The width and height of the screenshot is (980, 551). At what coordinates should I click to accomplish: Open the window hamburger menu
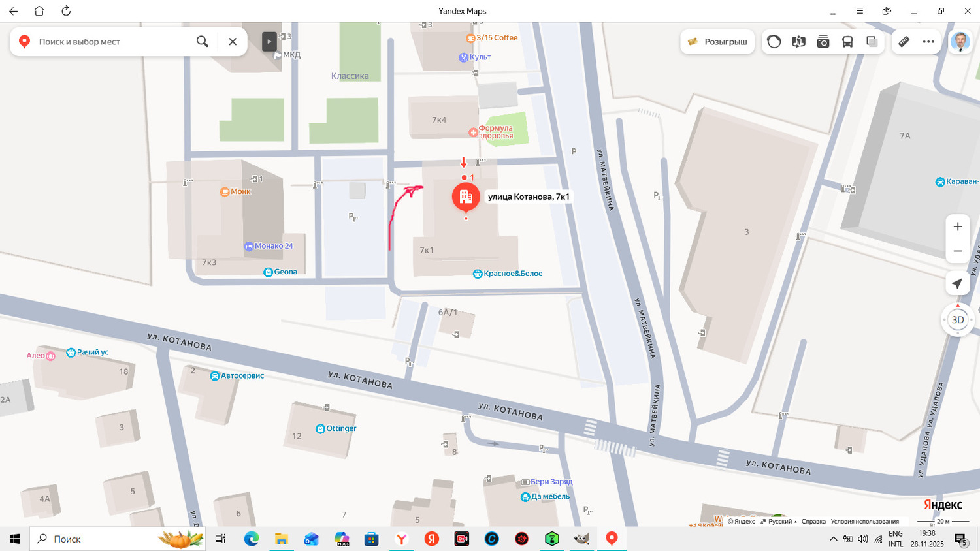pos(860,11)
